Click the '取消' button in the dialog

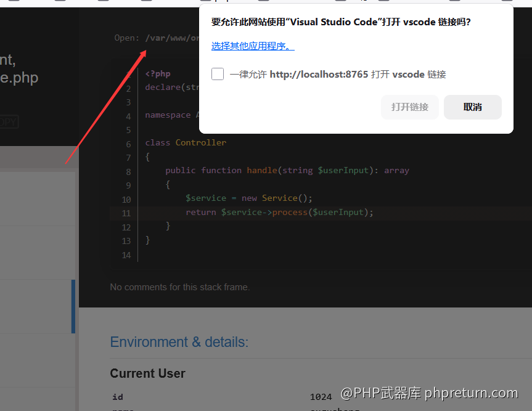[473, 107]
